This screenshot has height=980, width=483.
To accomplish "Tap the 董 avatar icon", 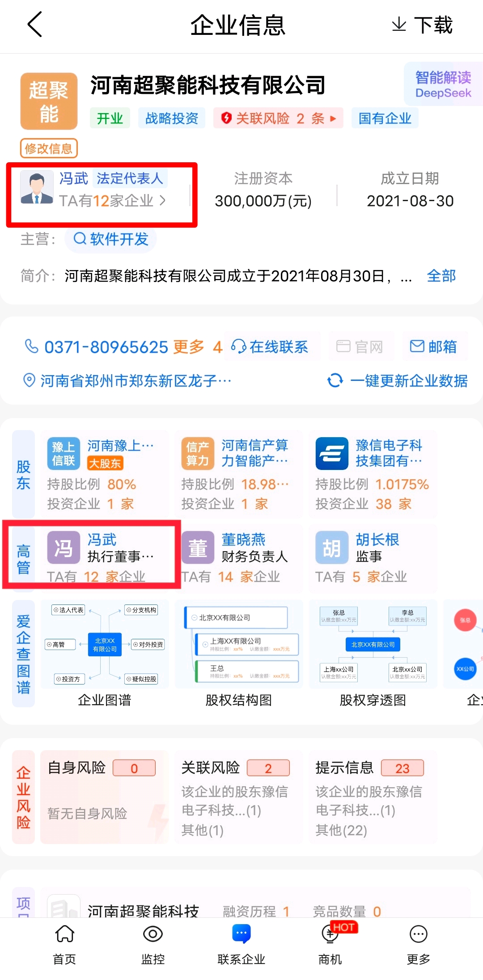I will point(198,547).
